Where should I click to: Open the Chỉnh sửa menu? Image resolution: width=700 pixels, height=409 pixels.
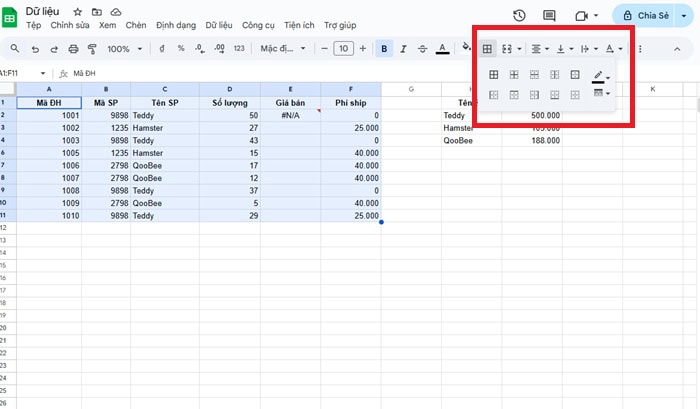70,25
